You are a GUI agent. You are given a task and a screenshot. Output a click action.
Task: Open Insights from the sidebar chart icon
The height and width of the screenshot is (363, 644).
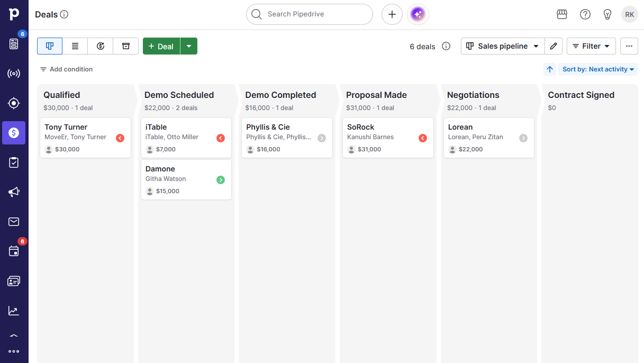tap(14, 311)
